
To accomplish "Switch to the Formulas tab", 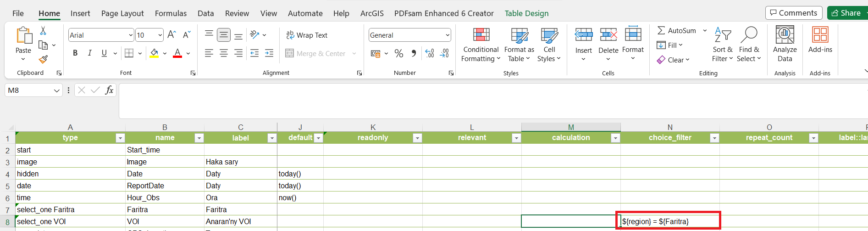I will [x=171, y=13].
